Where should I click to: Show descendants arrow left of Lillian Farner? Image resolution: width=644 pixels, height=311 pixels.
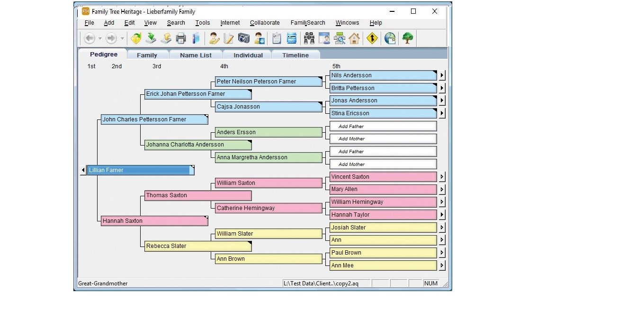pos(83,170)
